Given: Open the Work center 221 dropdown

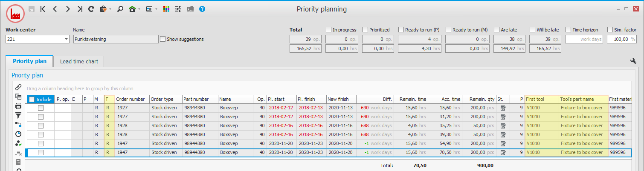Looking at the screenshot, I should (x=66, y=39).
